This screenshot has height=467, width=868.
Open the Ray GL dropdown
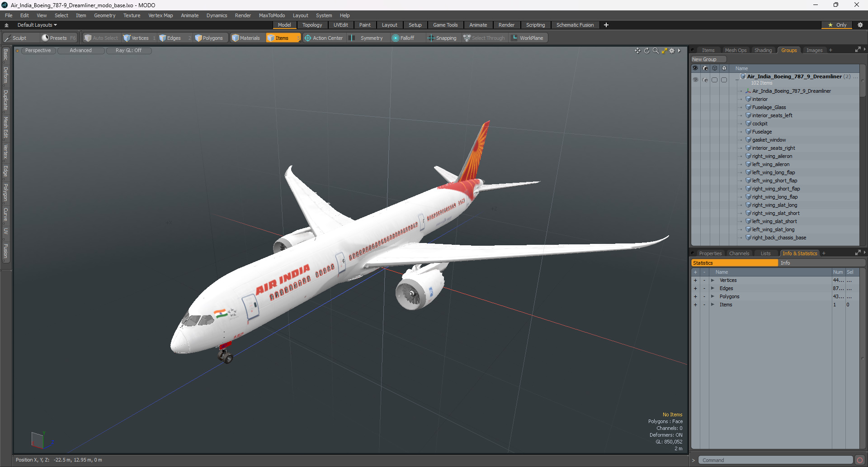coord(128,51)
